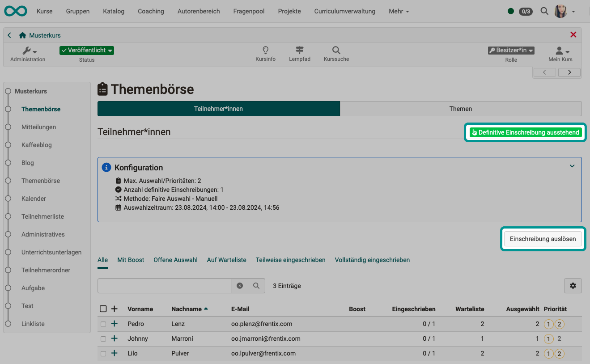This screenshot has height=364, width=590.
Task: Click the OpenOlat infinity logo
Action: click(x=15, y=11)
